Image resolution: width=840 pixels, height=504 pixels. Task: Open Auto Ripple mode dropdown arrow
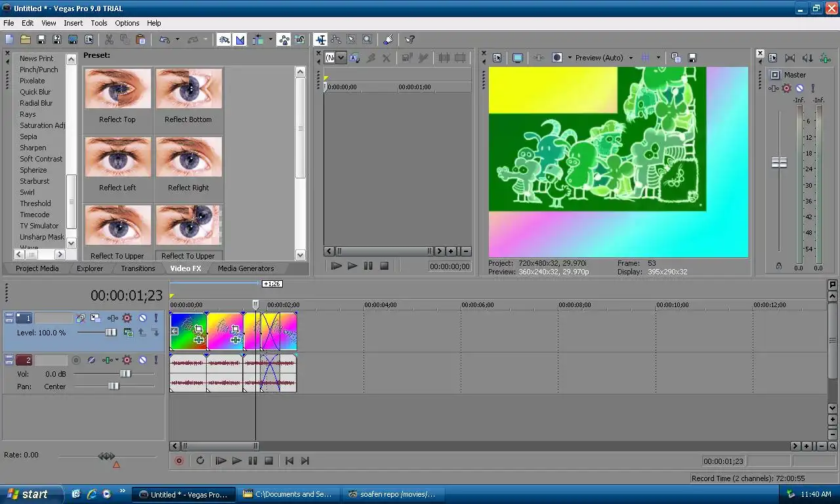(x=270, y=39)
